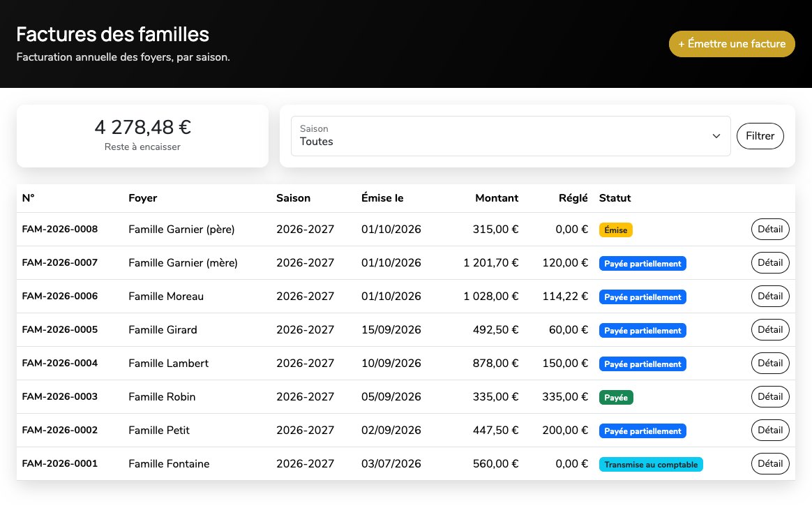Click the 315,00 € amount
Viewport: 812px width, 531px height.
(495, 229)
